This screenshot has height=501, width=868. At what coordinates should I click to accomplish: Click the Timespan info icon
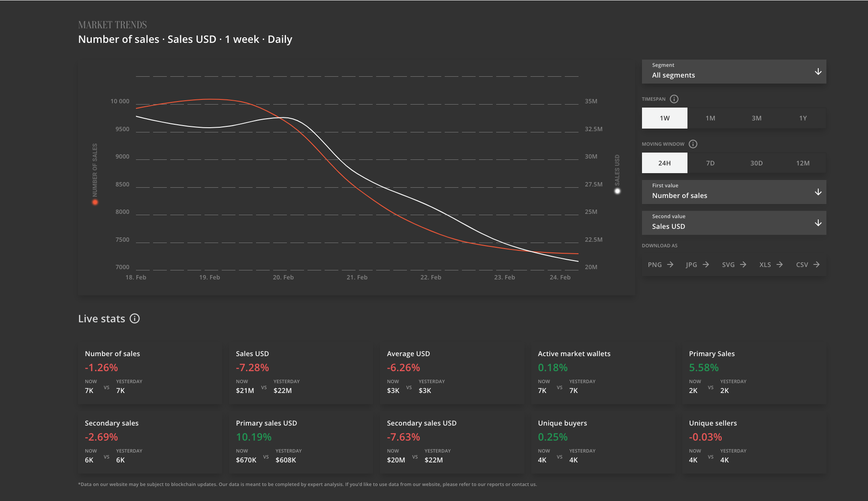point(674,99)
